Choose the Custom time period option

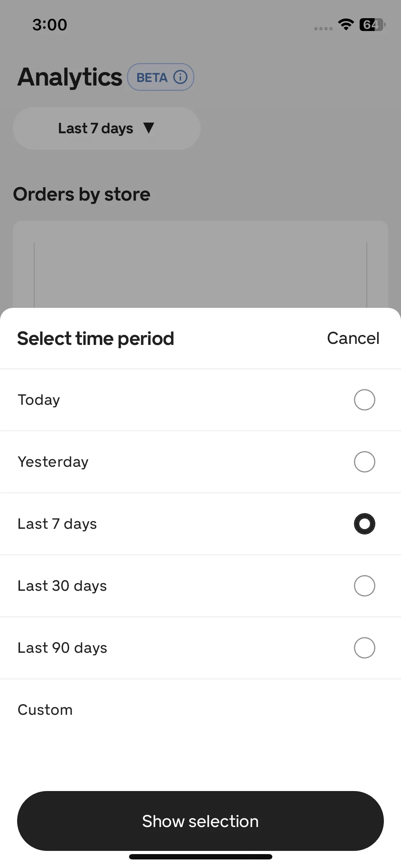(200, 710)
